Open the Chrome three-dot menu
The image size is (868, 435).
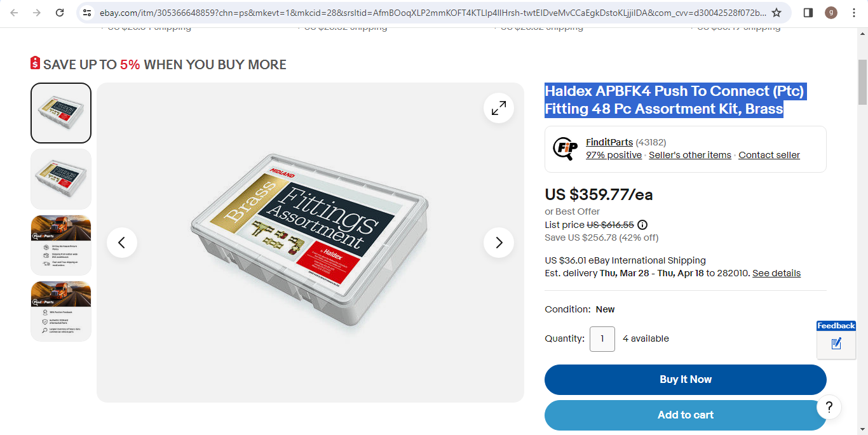tap(853, 13)
